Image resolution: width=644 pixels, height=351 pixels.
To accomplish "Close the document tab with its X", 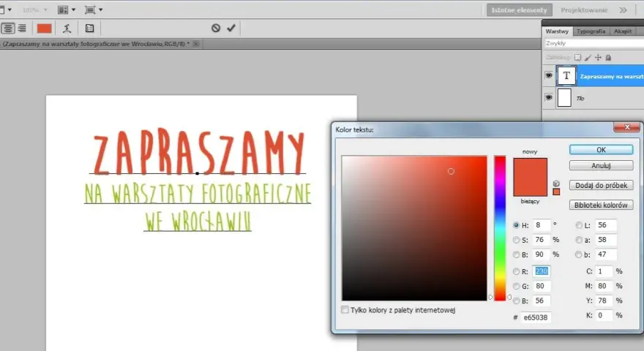I will click(196, 44).
